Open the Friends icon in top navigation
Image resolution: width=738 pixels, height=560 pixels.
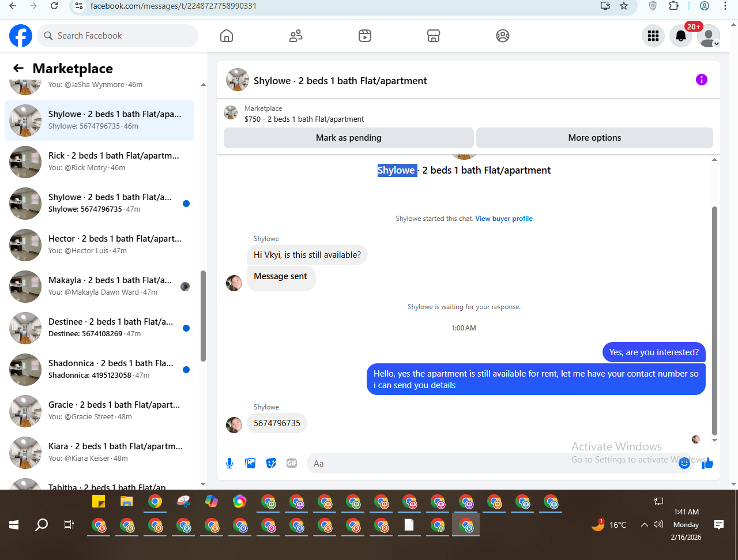point(296,36)
